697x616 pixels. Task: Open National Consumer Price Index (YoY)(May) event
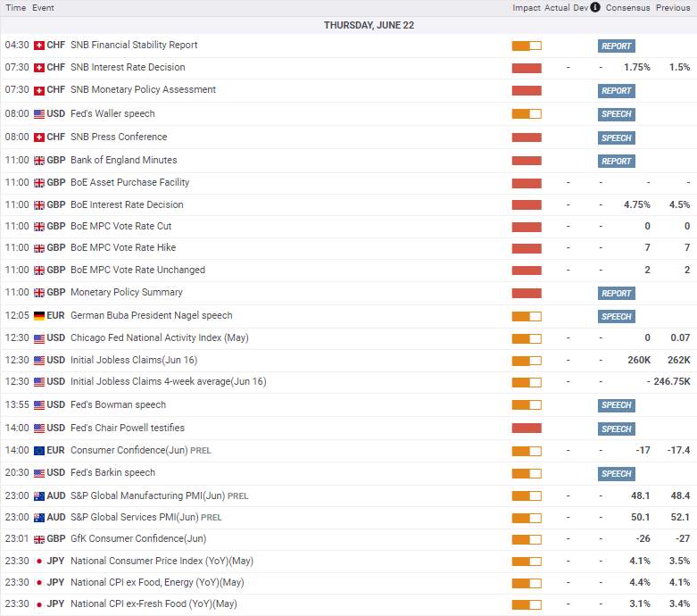pos(162,561)
